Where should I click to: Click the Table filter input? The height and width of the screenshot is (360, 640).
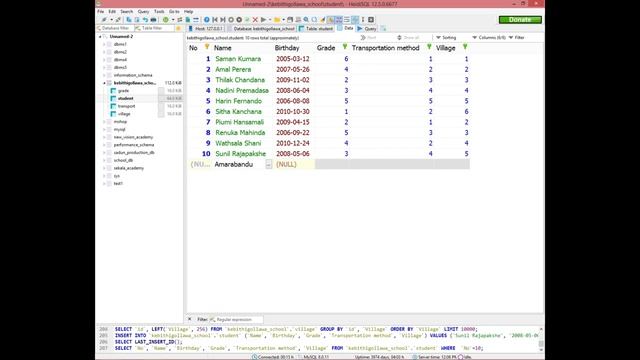pos(155,28)
